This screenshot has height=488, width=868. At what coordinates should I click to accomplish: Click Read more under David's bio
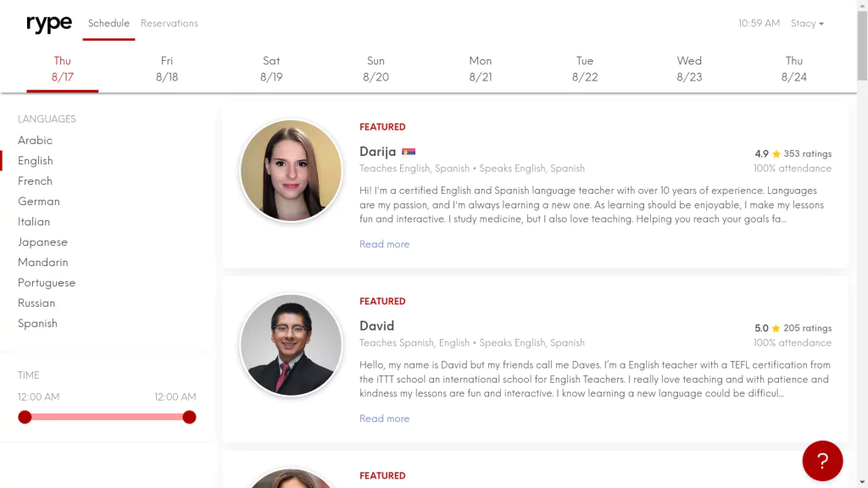[x=384, y=419]
